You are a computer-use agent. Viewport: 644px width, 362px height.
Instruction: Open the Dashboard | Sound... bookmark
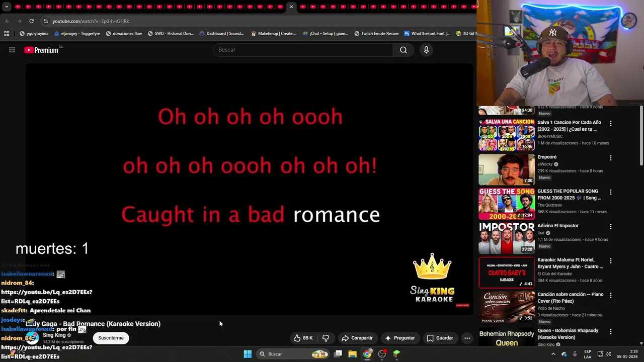[221, 34]
